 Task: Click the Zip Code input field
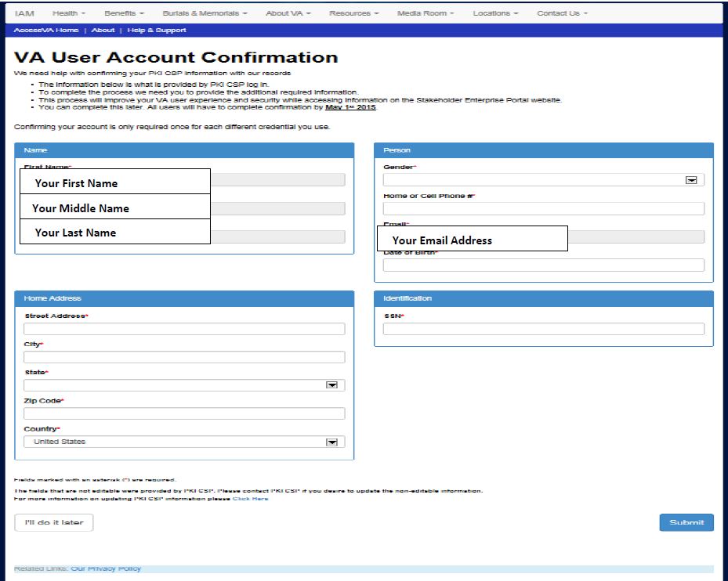(x=184, y=413)
